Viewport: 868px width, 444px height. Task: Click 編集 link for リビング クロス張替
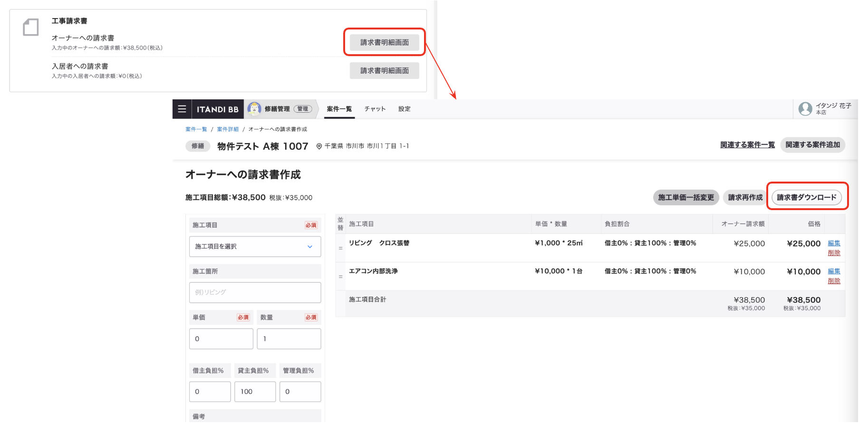[834, 243]
